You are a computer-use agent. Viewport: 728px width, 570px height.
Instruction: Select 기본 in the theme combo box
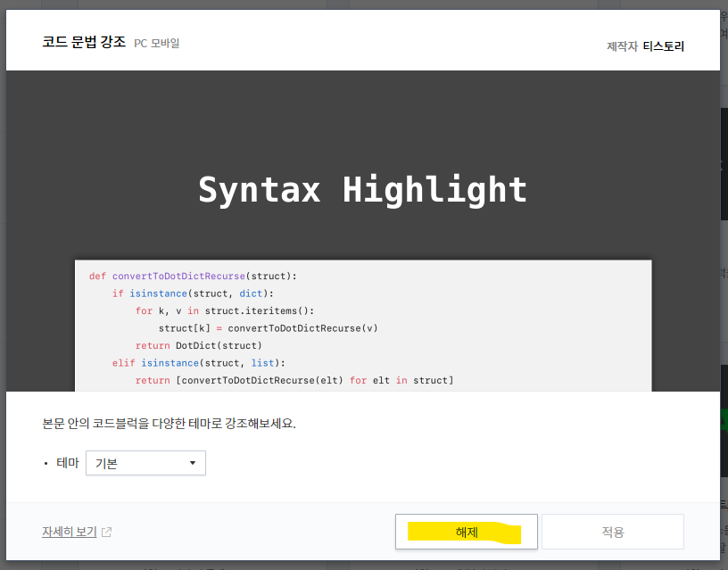coord(107,463)
